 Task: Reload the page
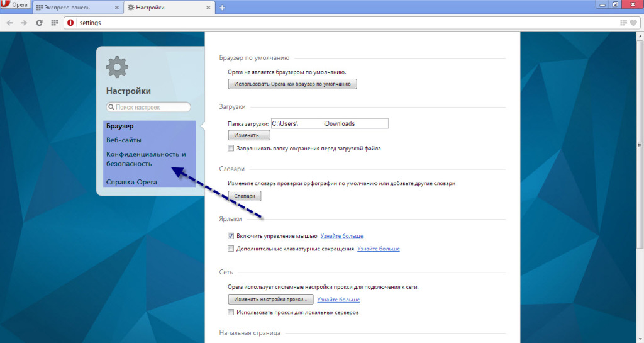[x=39, y=23]
